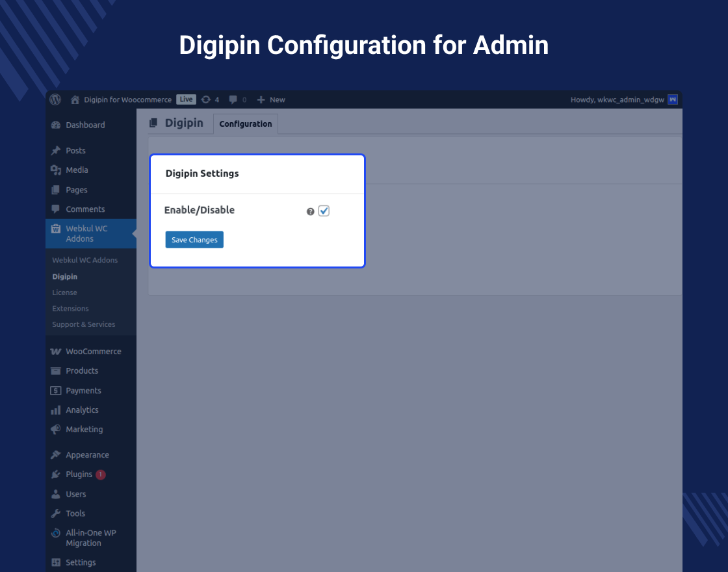Click the All-in-One WP Migration icon
Viewport: 728px width, 572px height.
pyautogui.click(x=56, y=533)
